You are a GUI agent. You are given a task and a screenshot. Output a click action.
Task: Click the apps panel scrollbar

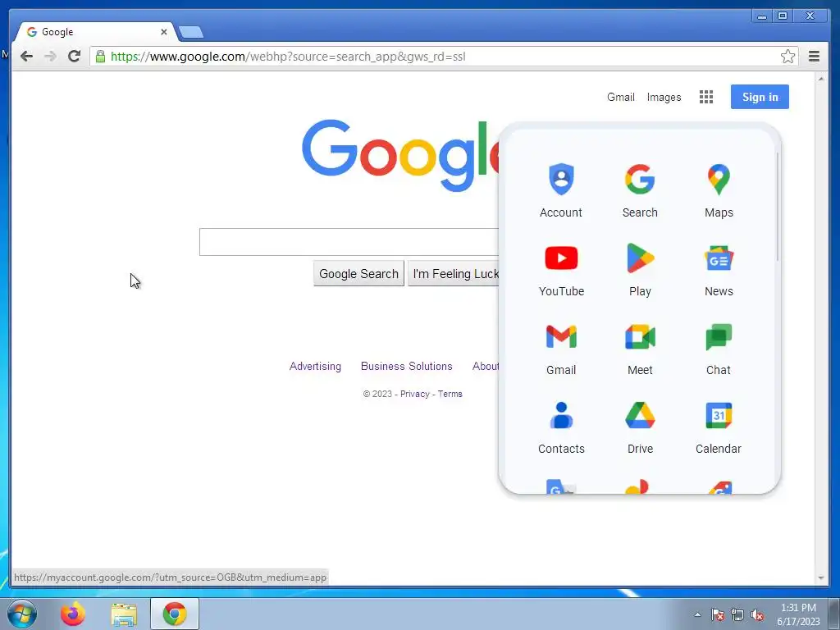(x=778, y=207)
